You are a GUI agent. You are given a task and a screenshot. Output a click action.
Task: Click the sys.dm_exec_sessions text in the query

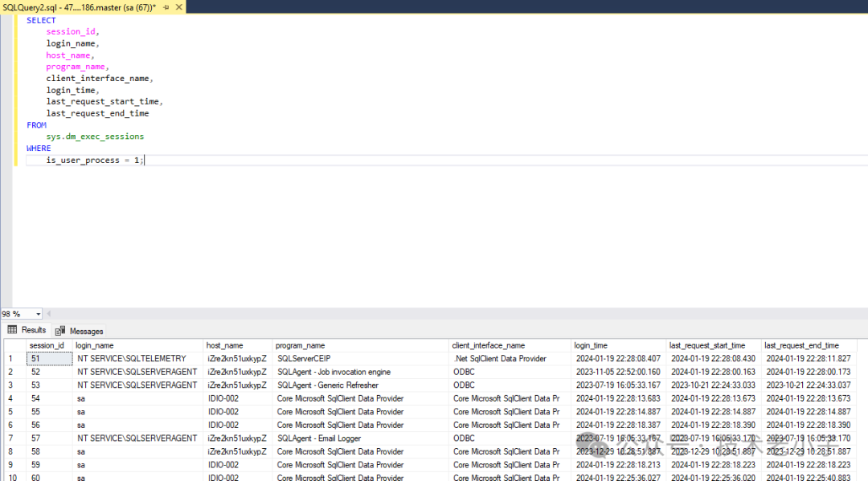[x=95, y=137]
